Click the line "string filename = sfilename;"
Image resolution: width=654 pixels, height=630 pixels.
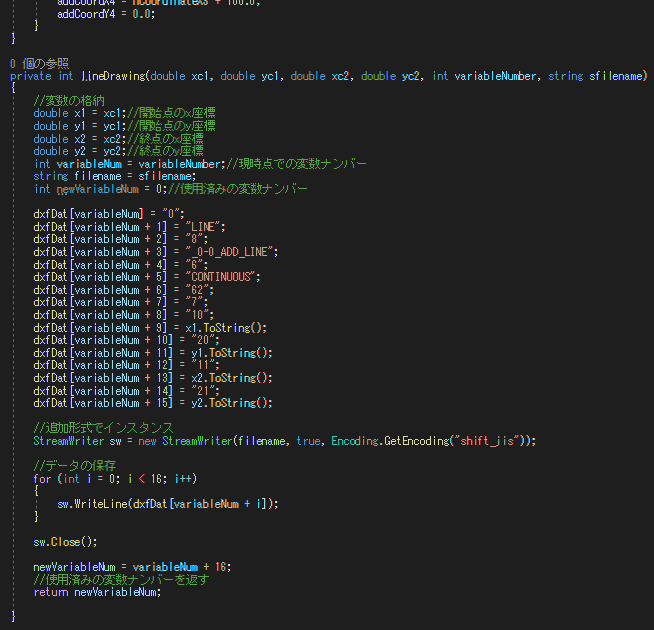[x=115, y=176]
